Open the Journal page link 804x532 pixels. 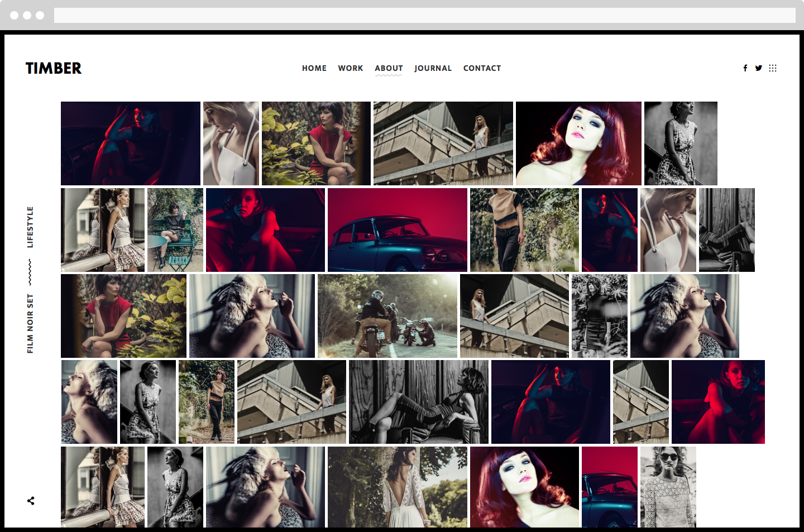pyautogui.click(x=433, y=68)
